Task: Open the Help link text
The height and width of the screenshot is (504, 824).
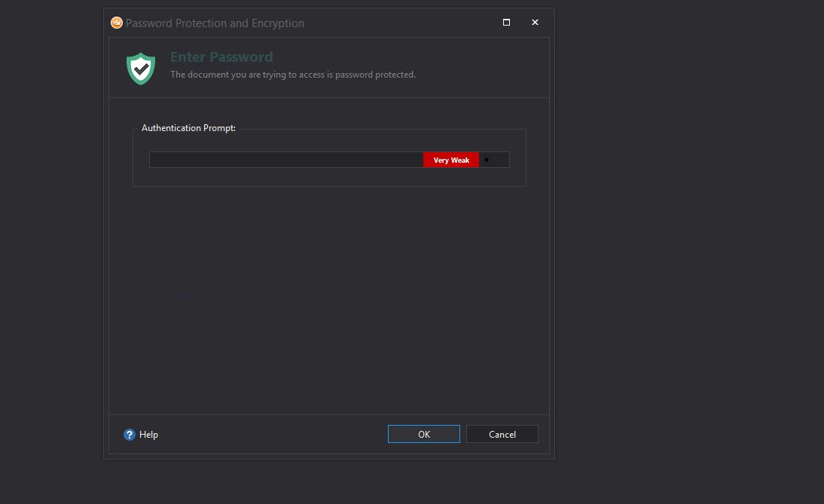Action: tap(148, 435)
